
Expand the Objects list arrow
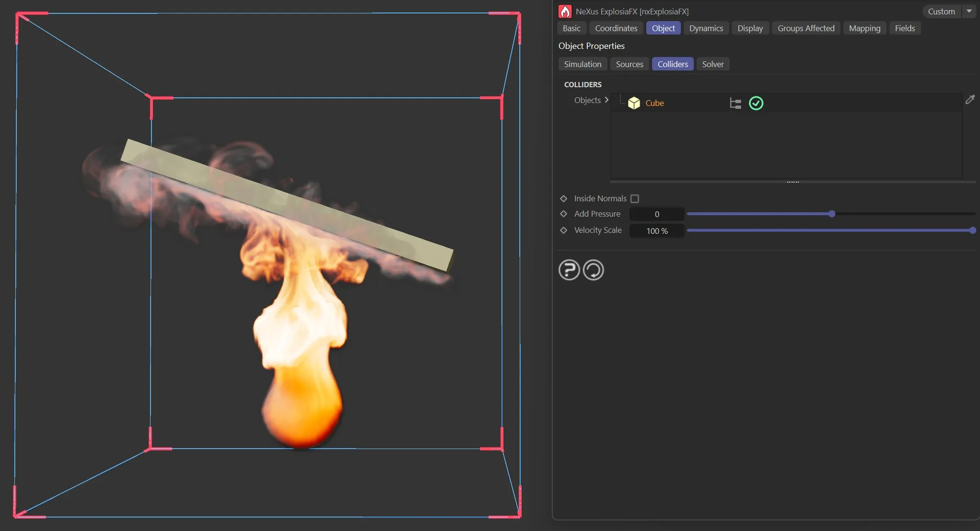607,100
